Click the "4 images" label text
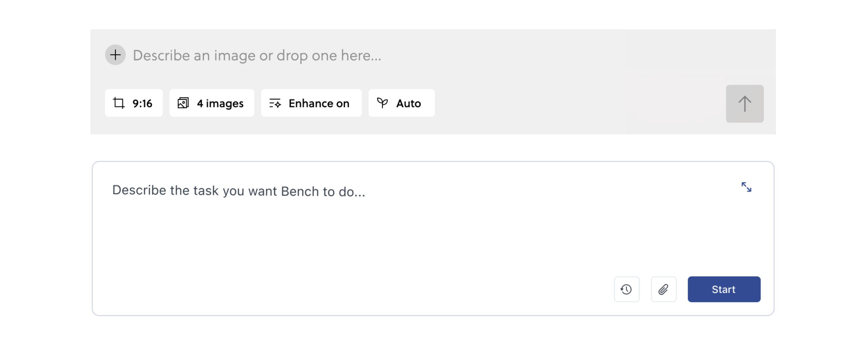Image resolution: width=868 pixels, height=347 pixels. click(x=220, y=103)
